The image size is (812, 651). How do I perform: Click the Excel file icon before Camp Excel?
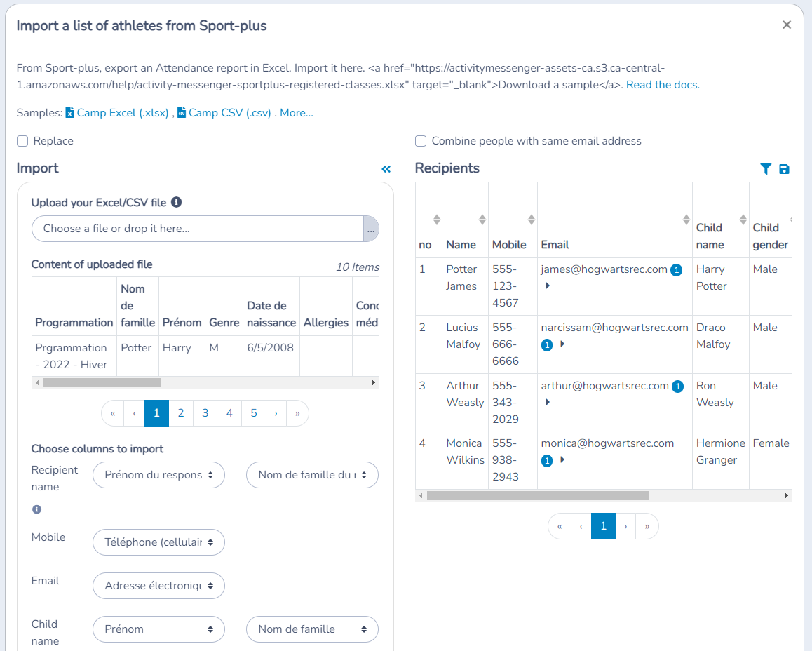pos(70,112)
